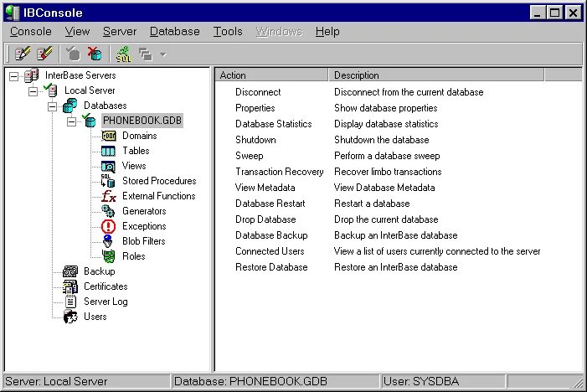The width and height of the screenshot is (587, 392).
Task: Click the Server Log document icon
Action: click(x=70, y=302)
